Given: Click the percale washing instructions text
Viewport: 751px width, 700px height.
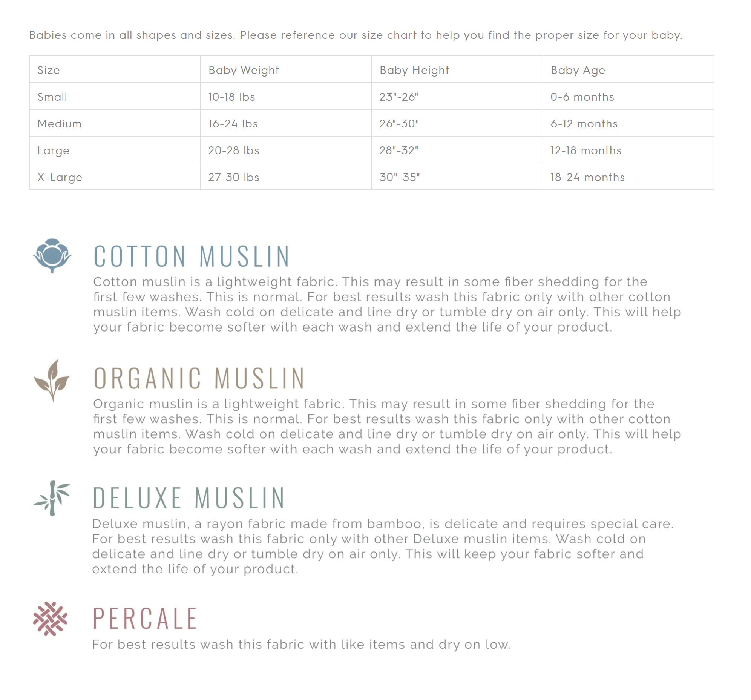Looking at the screenshot, I should pos(302,645).
